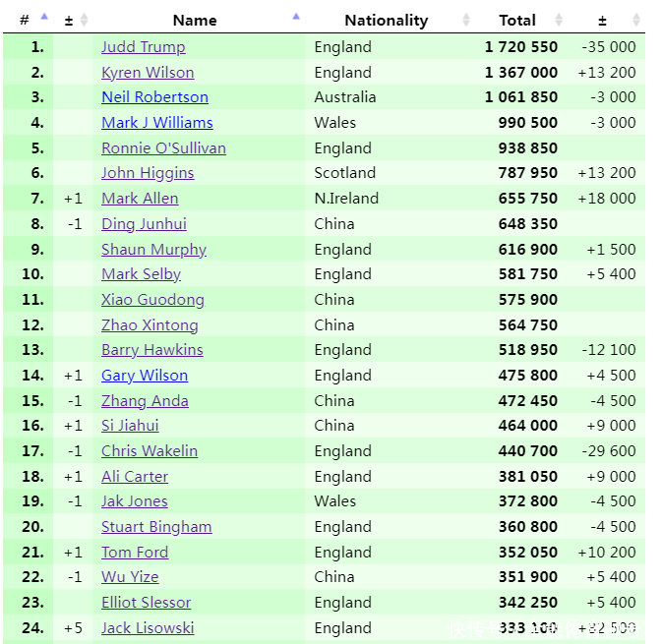Click Judd Trump's total of 1 720 550
The image size is (662, 644).
[x=520, y=47]
